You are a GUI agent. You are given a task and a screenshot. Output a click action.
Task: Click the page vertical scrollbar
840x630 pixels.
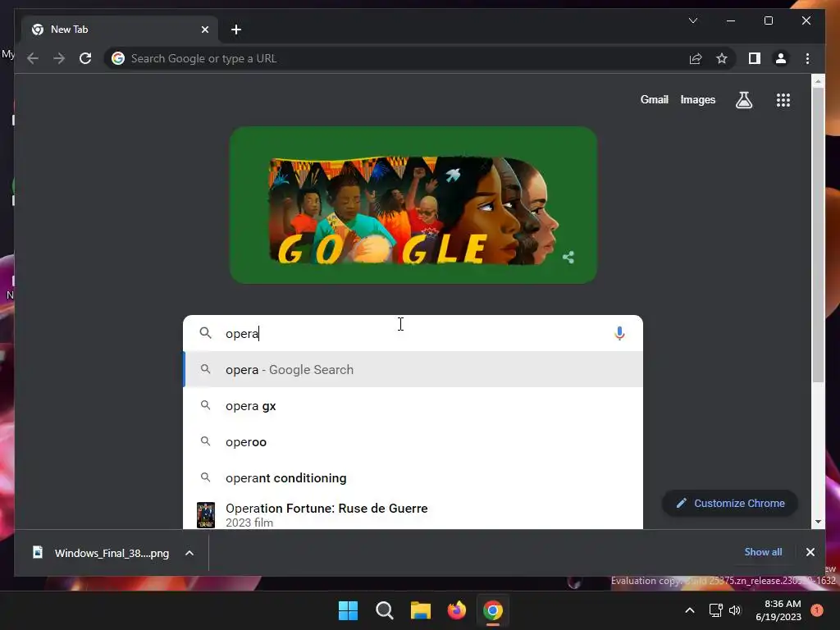tap(818, 235)
